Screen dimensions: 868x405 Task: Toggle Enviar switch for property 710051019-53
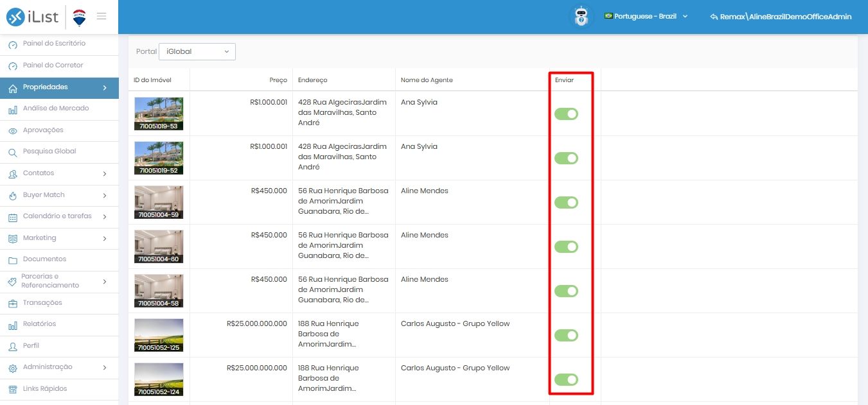tap(567, 114)
